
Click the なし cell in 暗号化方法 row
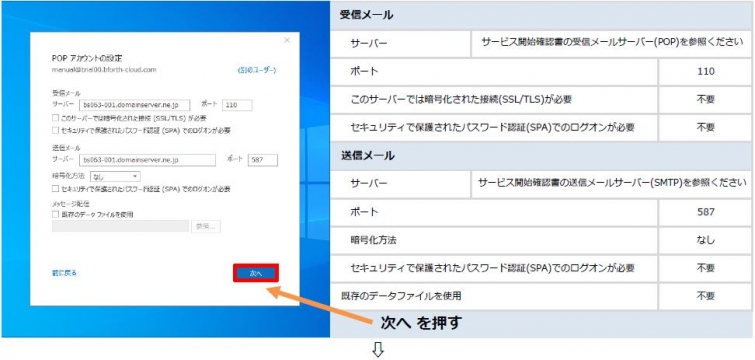(705, 240)
